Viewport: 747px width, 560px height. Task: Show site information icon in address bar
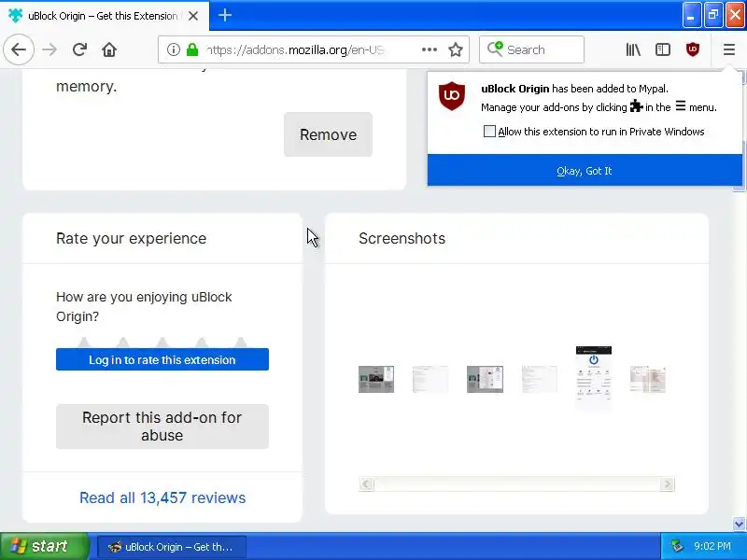(174, 49)
